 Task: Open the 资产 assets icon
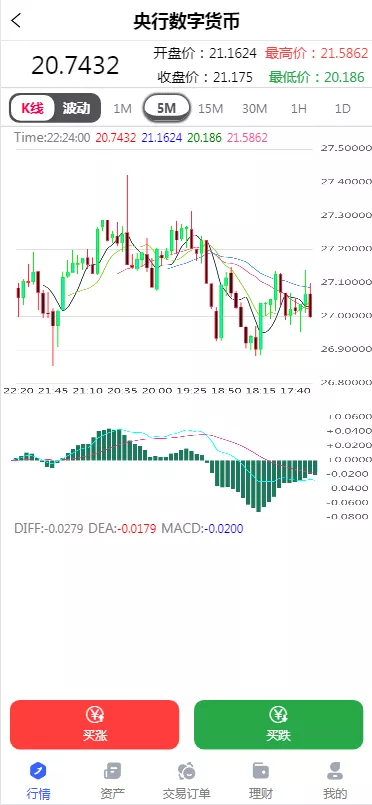point(112,771)
